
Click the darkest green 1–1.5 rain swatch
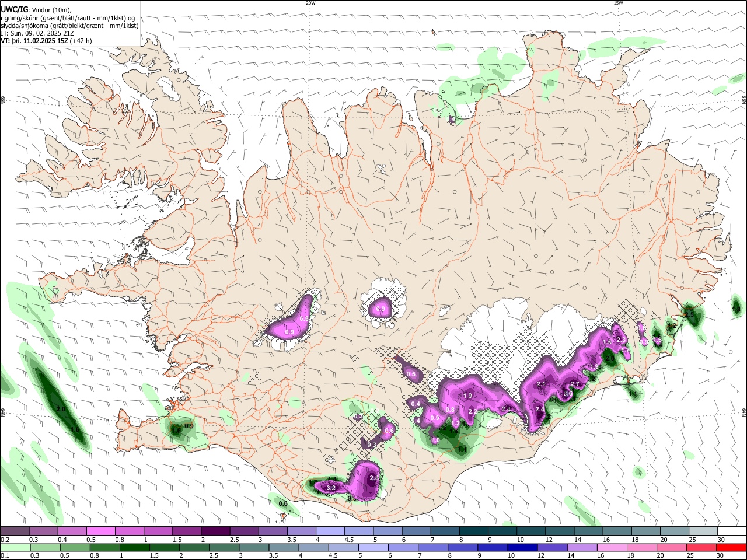135,547
